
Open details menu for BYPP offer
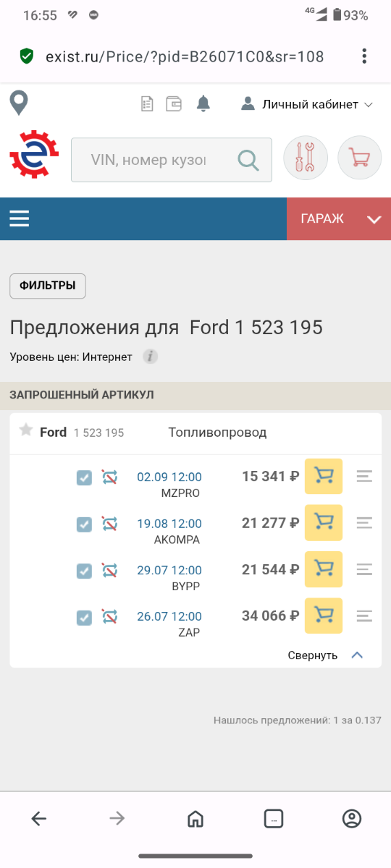[365, 570]
